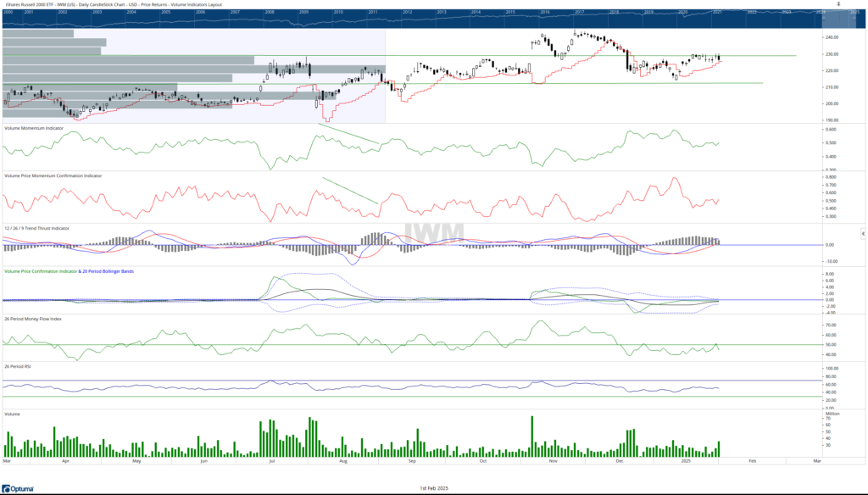Click the 1st Feb 2025 date label
The image size is (868, 495).
coord(434,488)
